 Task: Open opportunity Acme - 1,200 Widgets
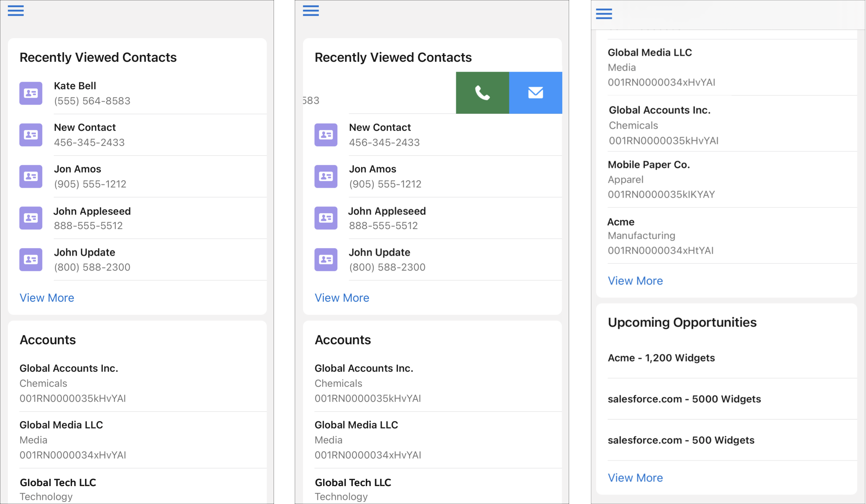662,358
